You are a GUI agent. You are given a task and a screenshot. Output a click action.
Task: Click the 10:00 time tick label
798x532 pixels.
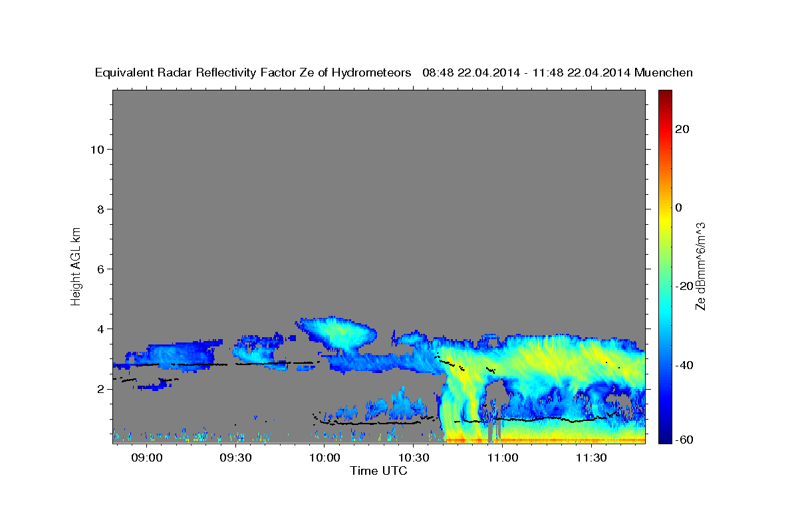tap(324, 458)
